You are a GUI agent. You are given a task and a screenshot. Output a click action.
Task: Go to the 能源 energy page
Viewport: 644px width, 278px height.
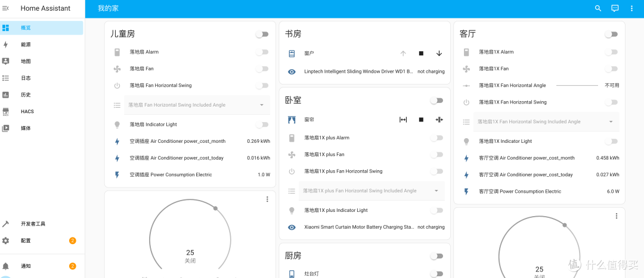point(42,45)
